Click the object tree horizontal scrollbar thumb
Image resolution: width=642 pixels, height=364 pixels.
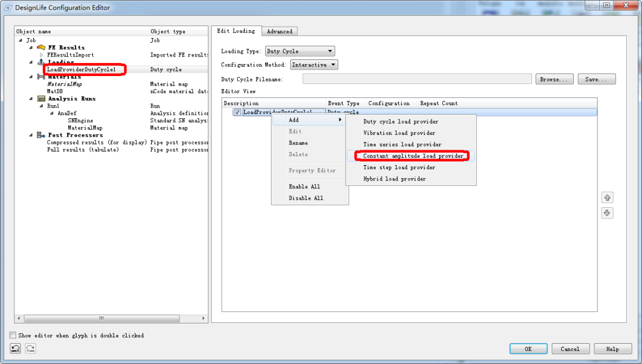[102, 318]
